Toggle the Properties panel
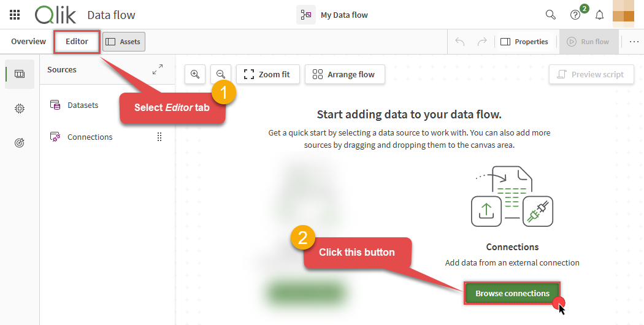This screenshot has height=325, width=644. [x=524, y=42]
